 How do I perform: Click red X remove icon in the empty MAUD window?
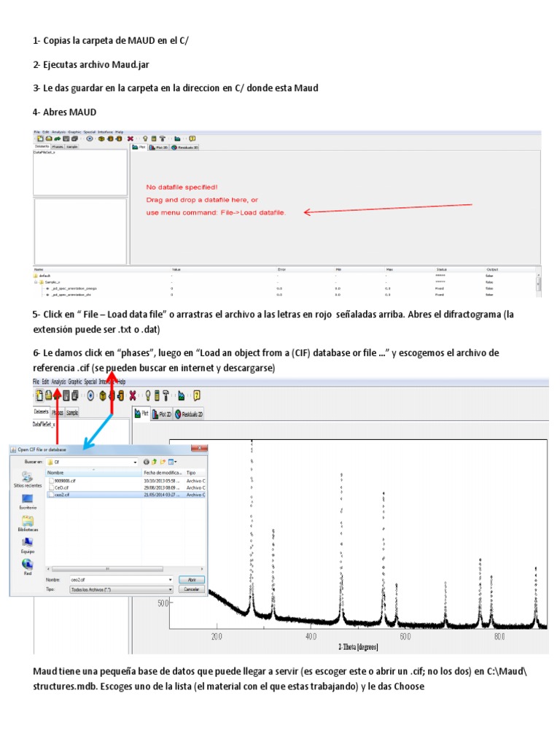(x=130, y=139)
